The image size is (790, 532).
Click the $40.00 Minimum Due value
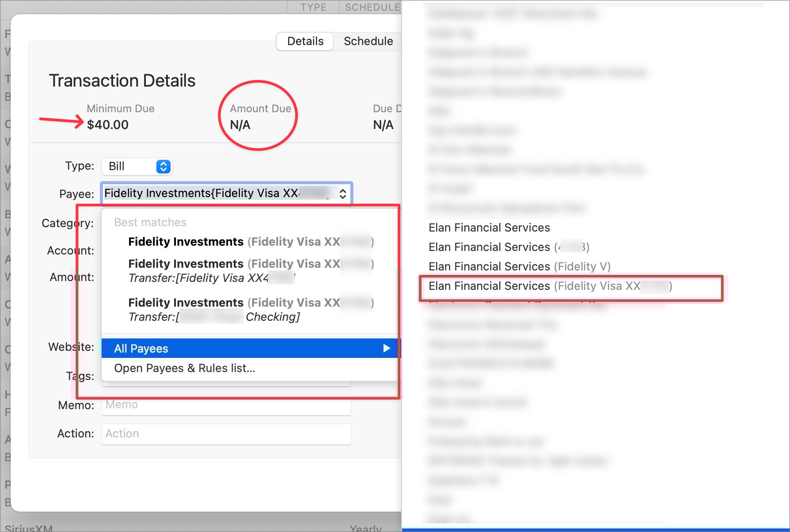108,125
